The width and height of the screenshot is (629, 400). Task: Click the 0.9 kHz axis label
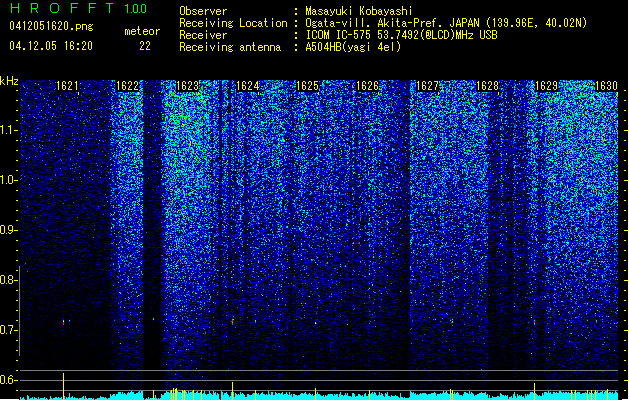pos(9,230)
